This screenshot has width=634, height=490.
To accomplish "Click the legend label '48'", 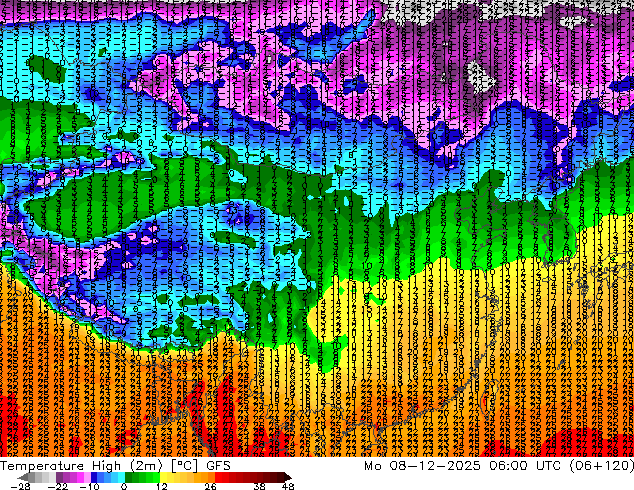I will [x=288, y=486].
